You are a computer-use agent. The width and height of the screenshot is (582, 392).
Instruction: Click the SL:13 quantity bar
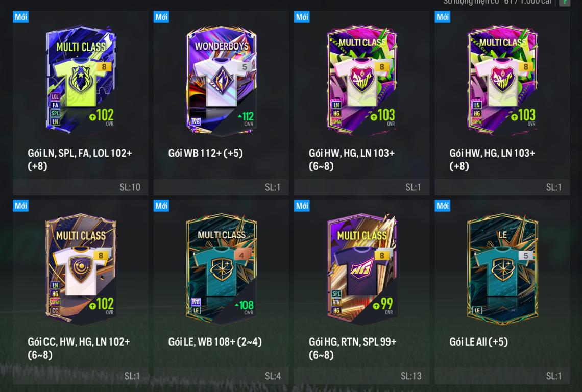tap(362, 376)
